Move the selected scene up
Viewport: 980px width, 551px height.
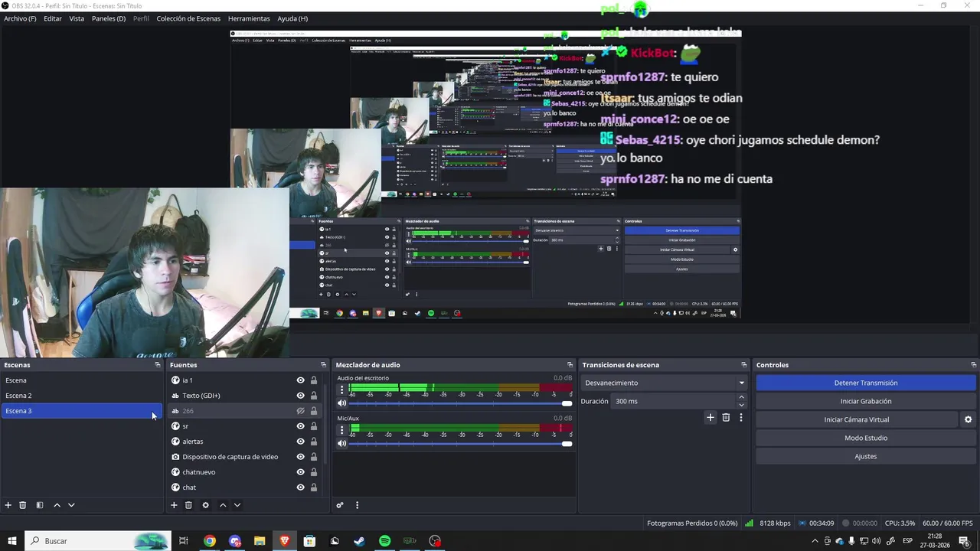(57, 505)
